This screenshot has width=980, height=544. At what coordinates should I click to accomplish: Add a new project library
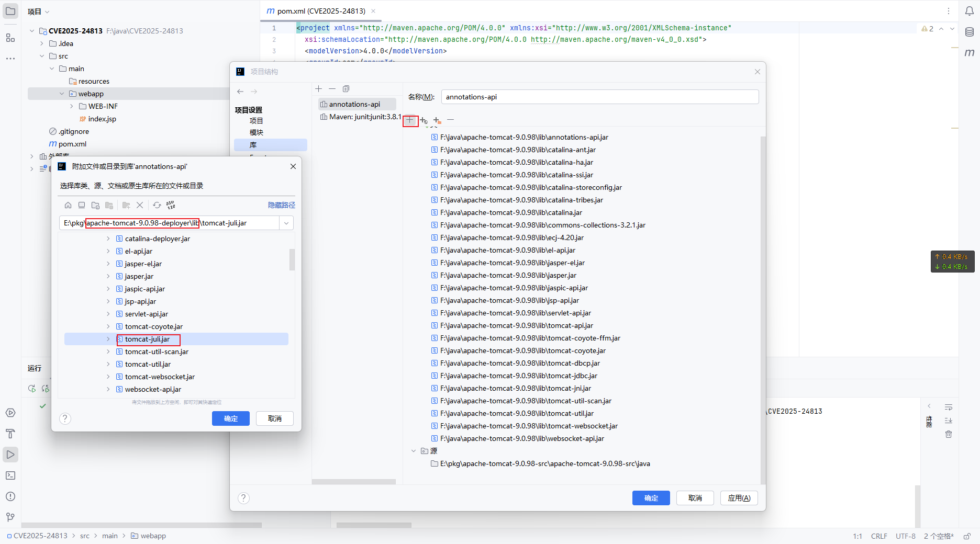click(319, 89)
